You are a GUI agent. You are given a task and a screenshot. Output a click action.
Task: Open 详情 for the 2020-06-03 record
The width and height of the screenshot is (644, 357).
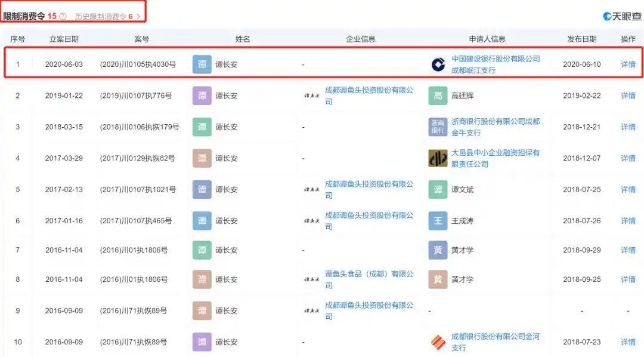pos(628,64)
